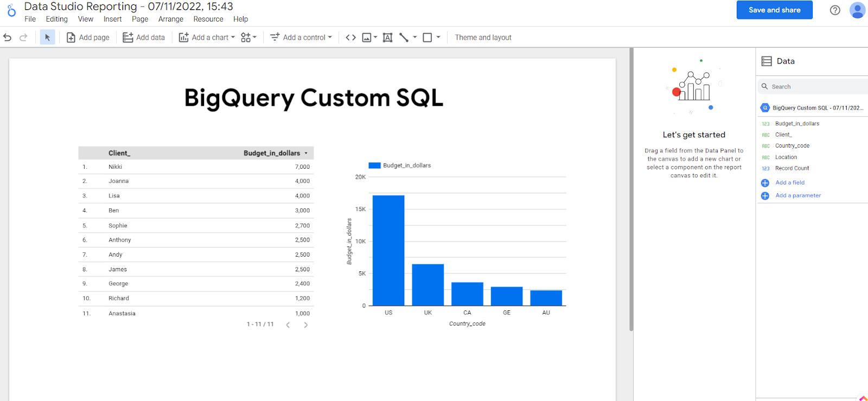
Task: Click the Add data button
Action: coord(144,37)
